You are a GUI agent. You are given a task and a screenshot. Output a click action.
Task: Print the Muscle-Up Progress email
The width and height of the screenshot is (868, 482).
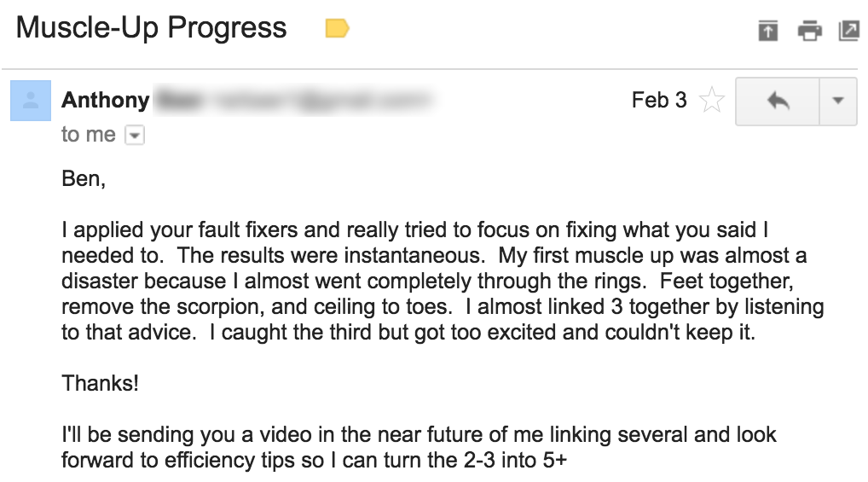(x=809, y=30)
